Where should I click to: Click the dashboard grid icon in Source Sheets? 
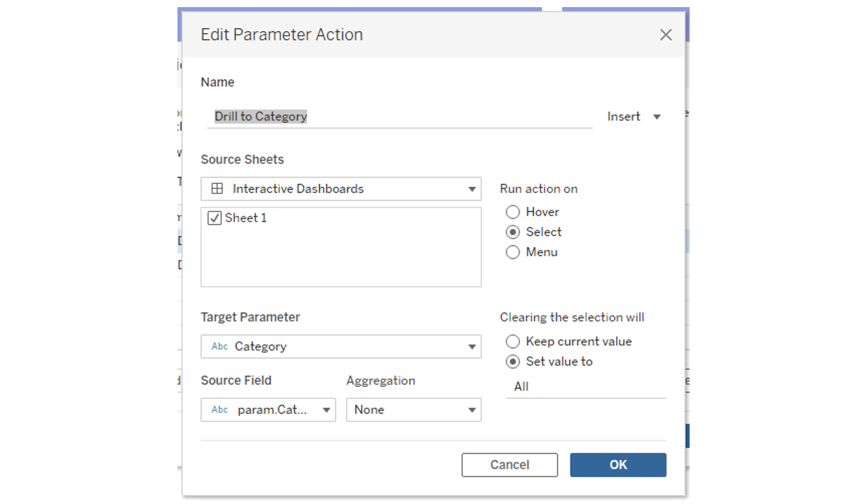coord(217,189)
